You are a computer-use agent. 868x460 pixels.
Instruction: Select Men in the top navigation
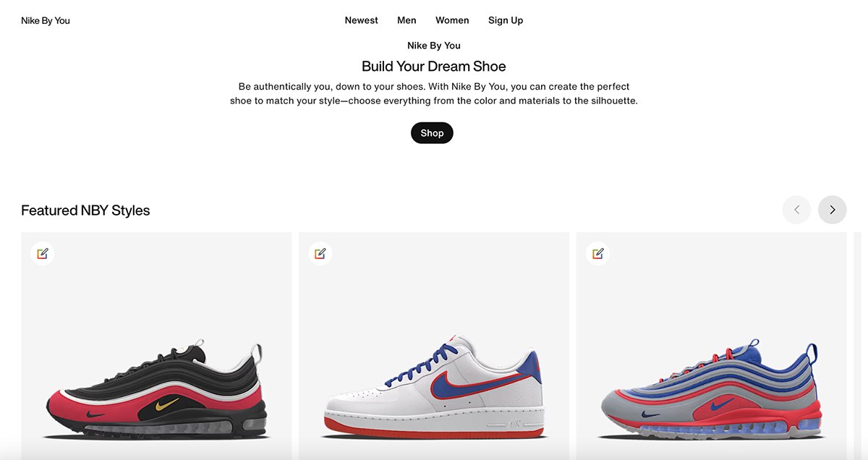click(x=407, y=20)
